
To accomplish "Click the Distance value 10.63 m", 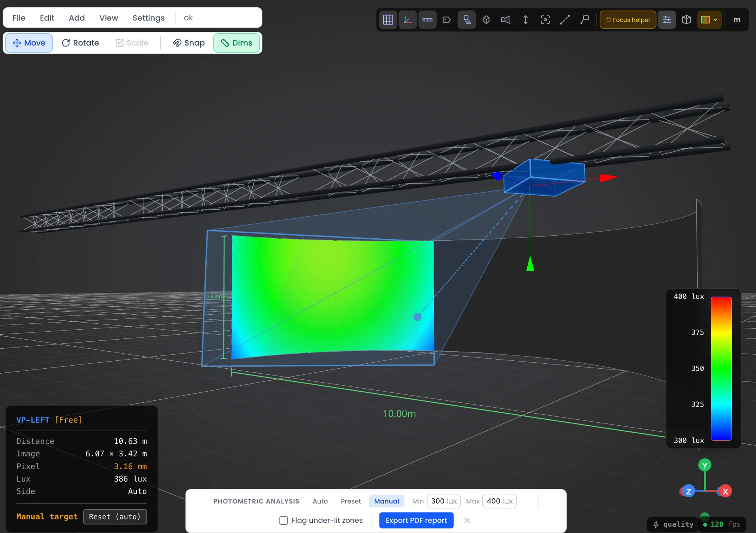I will (x=130, y=441).
